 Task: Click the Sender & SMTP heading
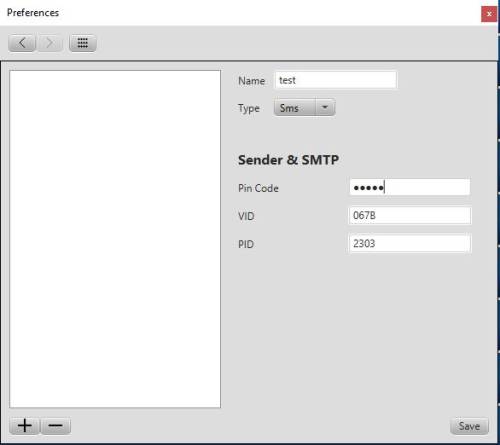pos(288,160)
